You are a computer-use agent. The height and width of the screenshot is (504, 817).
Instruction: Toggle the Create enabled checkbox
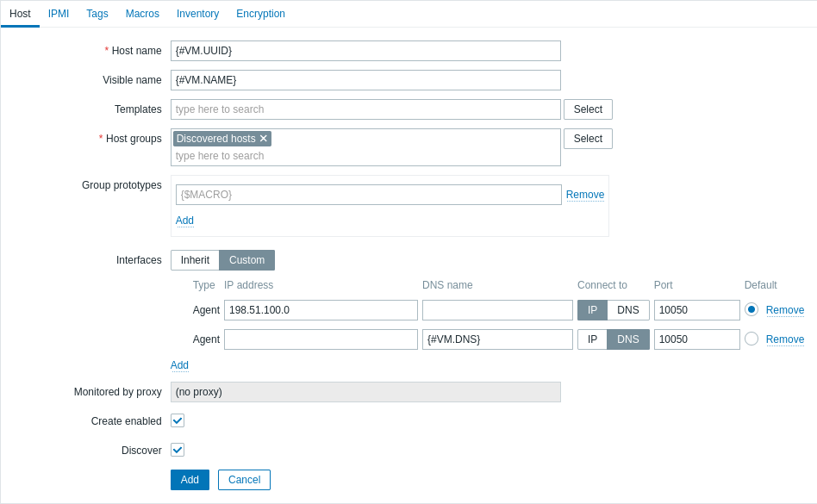178,420
